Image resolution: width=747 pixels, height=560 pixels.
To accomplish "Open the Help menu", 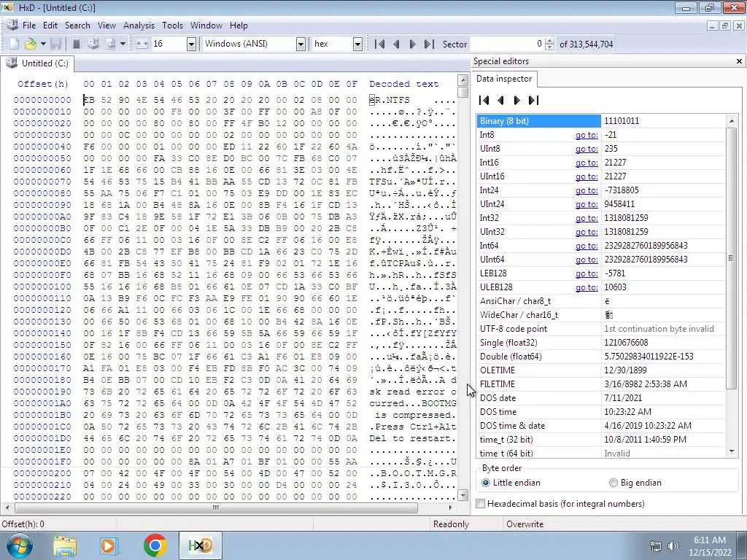I will [x=239, y=26].
